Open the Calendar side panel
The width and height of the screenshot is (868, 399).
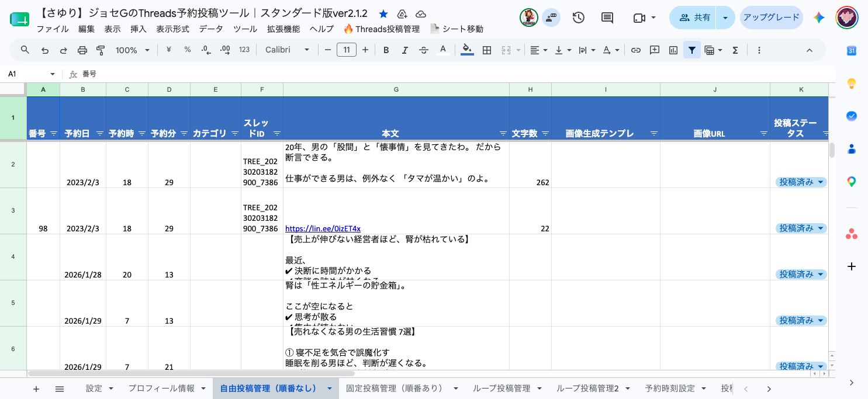(x=852, y=51)
